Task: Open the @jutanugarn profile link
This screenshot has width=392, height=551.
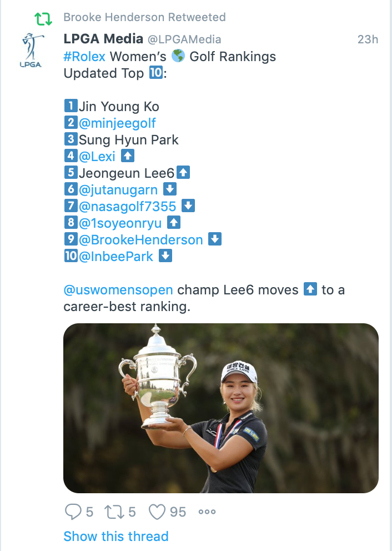Action: tap(118, 190)
